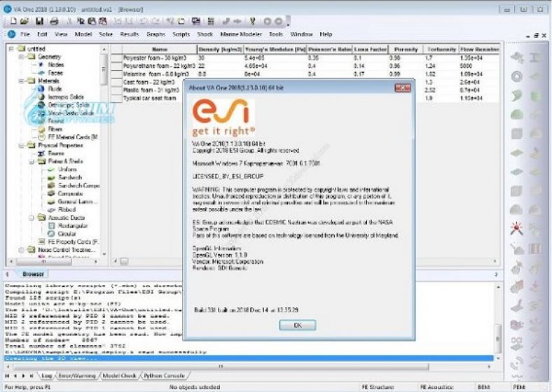Click the Print toolbar icon
Screen dimensions: 552x392
[x=54, y=21]
